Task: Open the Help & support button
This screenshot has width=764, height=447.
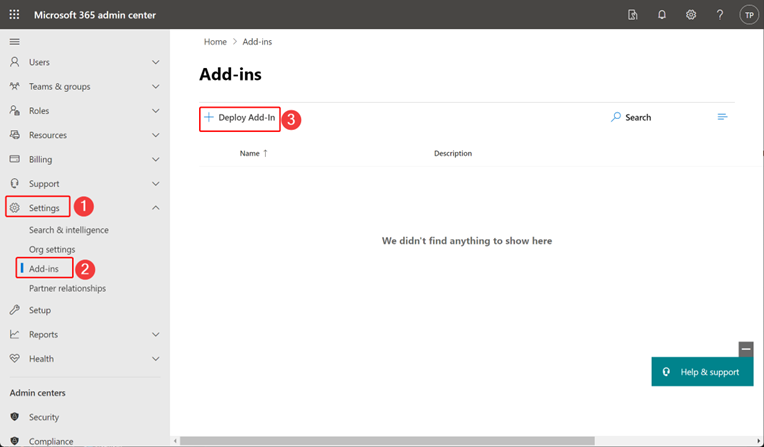Action: (702, 372)
